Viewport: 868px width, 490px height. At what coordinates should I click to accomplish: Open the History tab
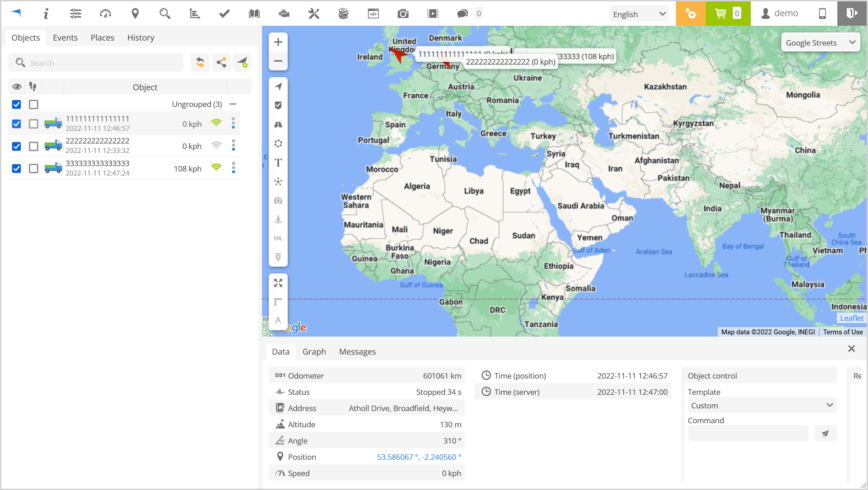[x=140, y=37]
